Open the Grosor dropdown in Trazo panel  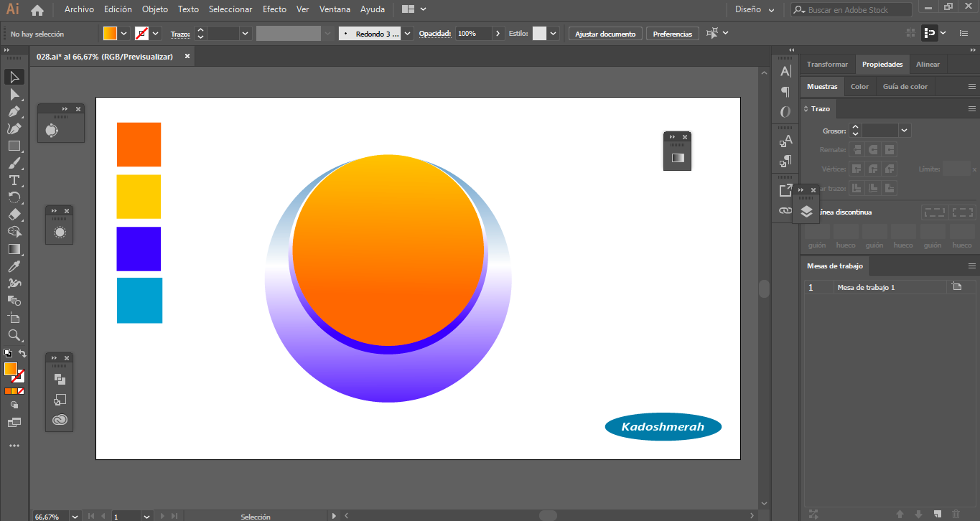(904, 131)
